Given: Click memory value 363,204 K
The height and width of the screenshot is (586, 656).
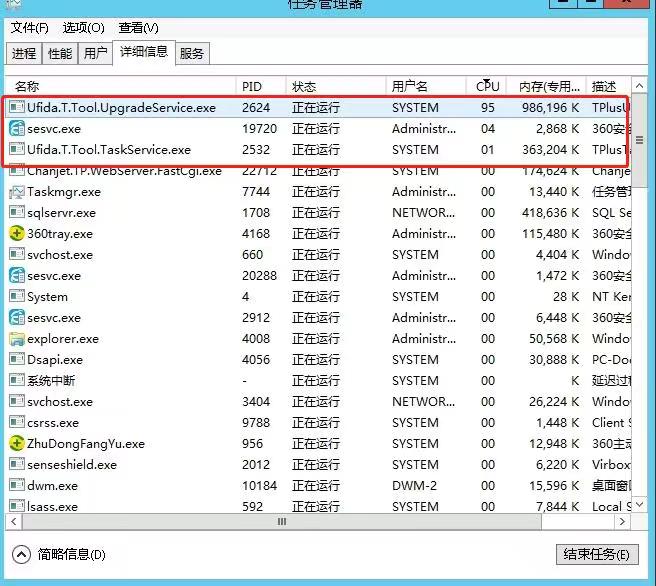Looking at the screenshot, I should click(x=551, y=150).
